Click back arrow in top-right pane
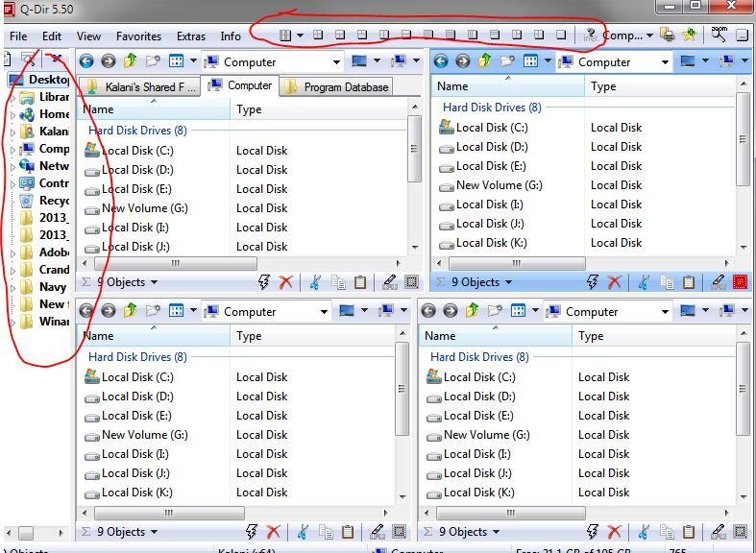756x553 pixels. pos(441,61)
